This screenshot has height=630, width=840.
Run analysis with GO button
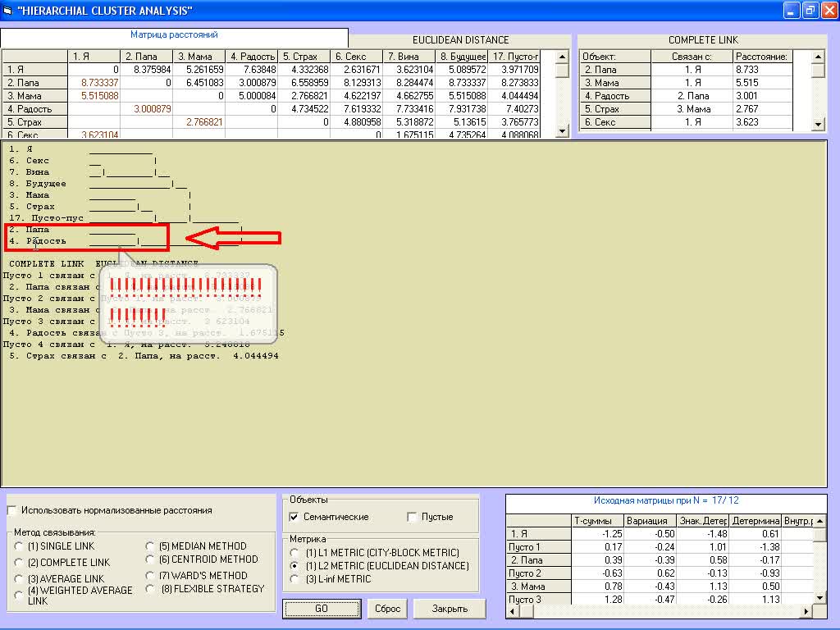click(x=322, y=609)
